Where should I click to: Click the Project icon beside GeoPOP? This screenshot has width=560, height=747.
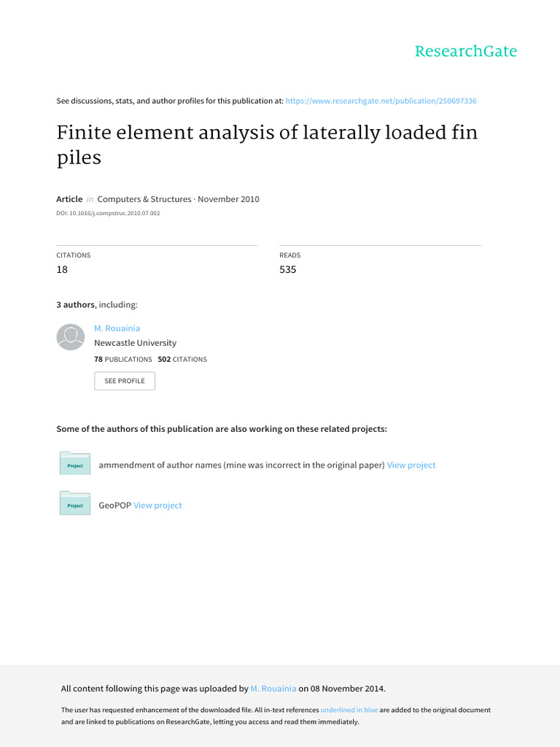point(75,503)
